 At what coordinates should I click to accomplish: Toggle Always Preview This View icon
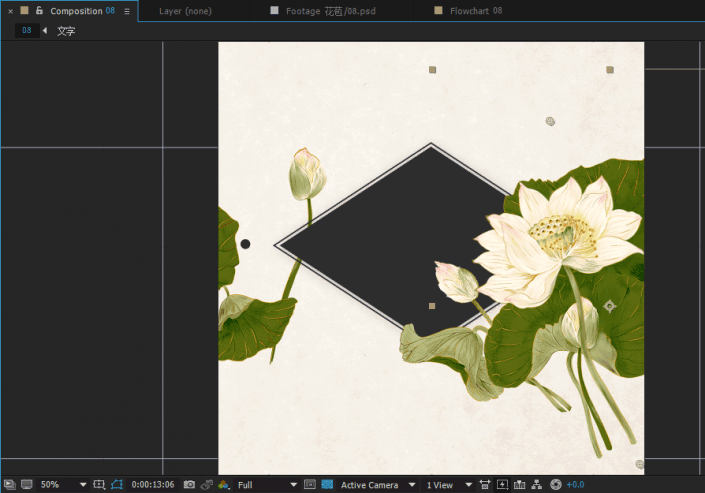[x=9, y=484]
